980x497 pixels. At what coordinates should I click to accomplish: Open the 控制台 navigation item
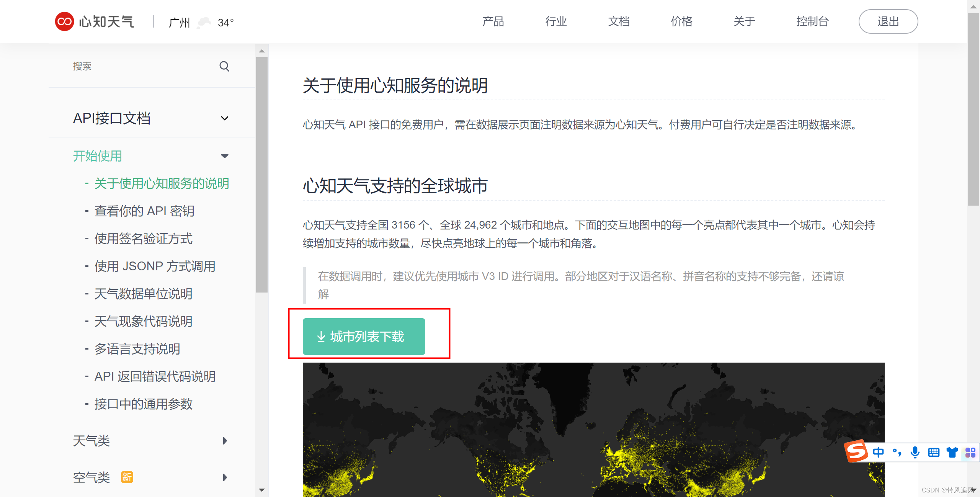pos(812,21)
